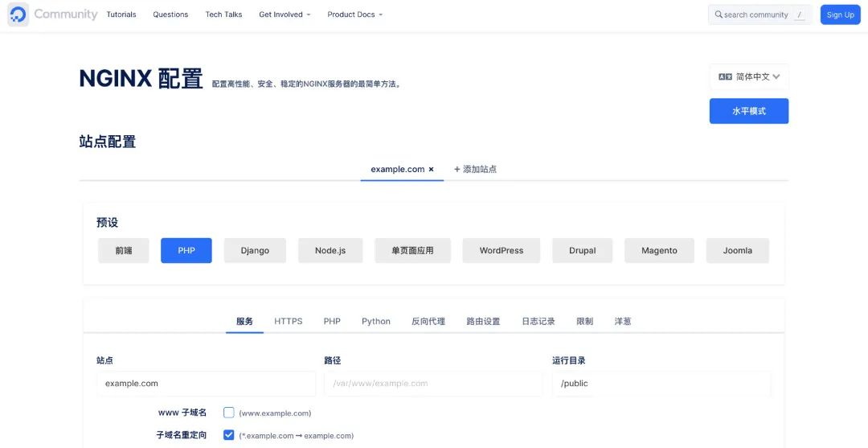Choose the Joomla preset

click(737, 250)
